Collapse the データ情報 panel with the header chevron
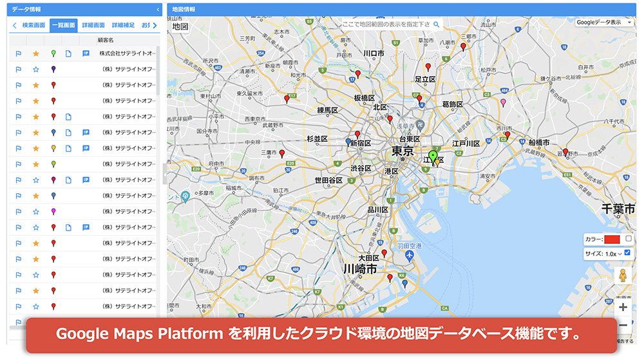 (x=158, y=10)
